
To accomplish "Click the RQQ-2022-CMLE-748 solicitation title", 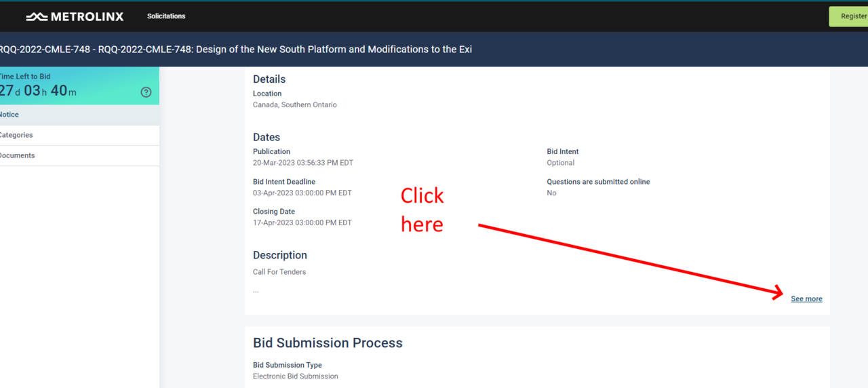I will tap(236, 50).
